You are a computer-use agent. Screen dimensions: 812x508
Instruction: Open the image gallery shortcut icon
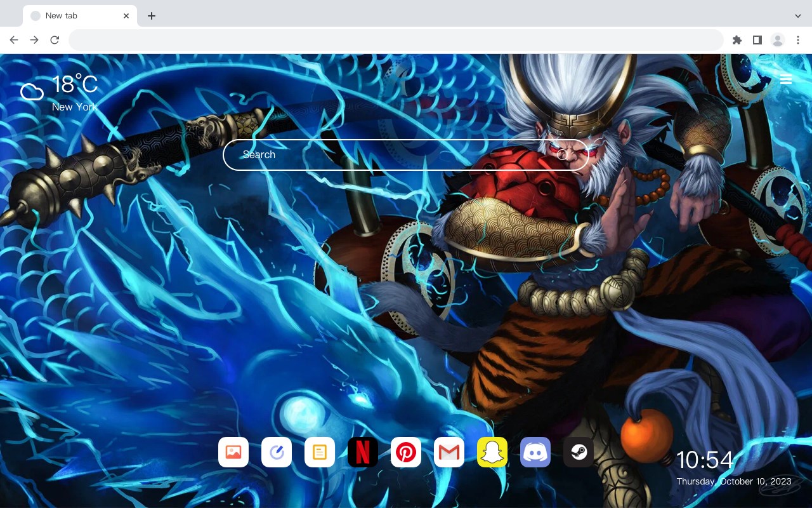click(233, 452)
